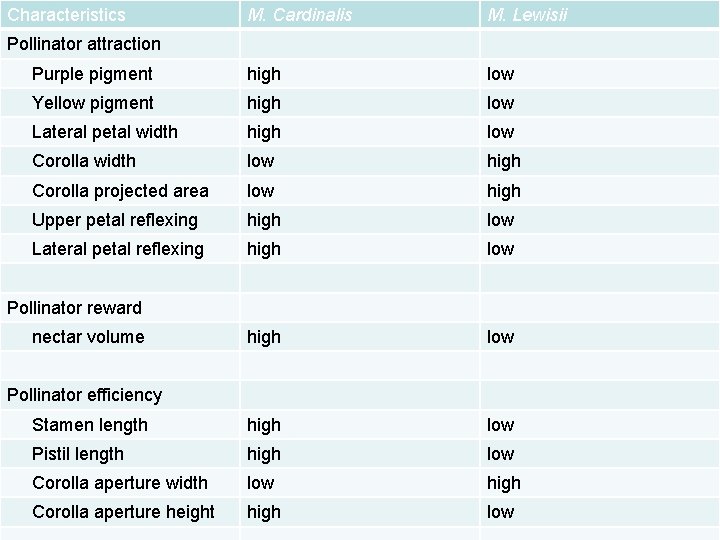This screenshot has height=540, width=720.
Task: Select the Lateral petal width cell
Action: coord(105,132)
